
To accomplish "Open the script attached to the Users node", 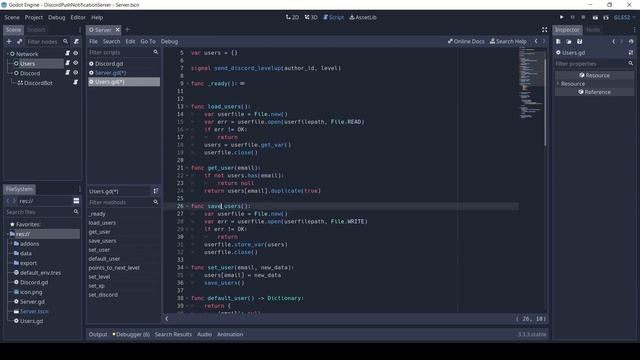I will coord(67,63).
